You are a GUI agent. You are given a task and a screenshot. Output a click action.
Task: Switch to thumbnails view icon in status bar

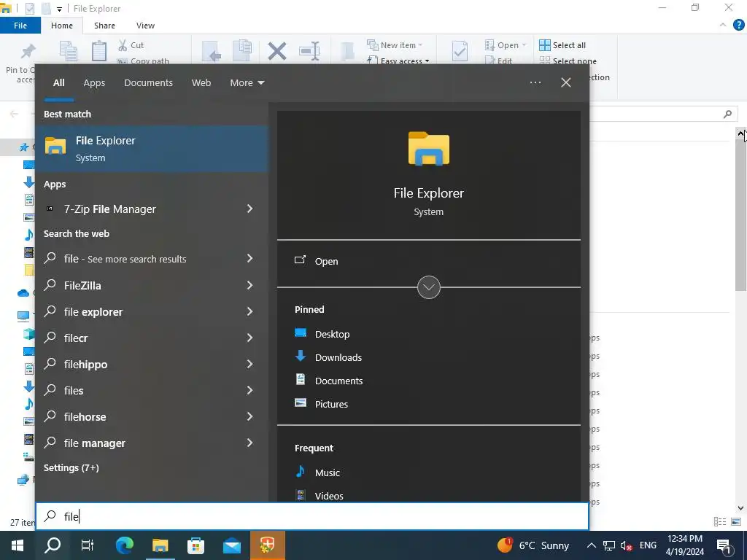[x=736, y=522]
